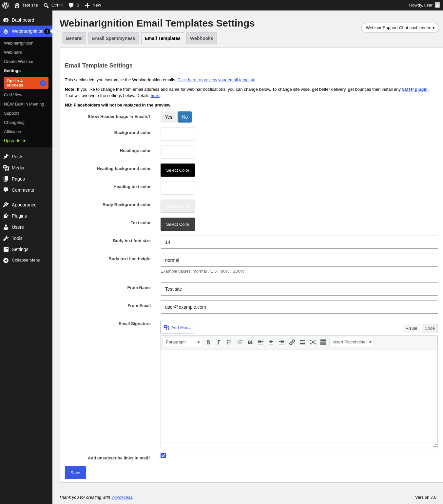Toggle the Webinar Support-Chat ausblenden dropdown
Screen dimensions: 443x504
pos(400,28)
